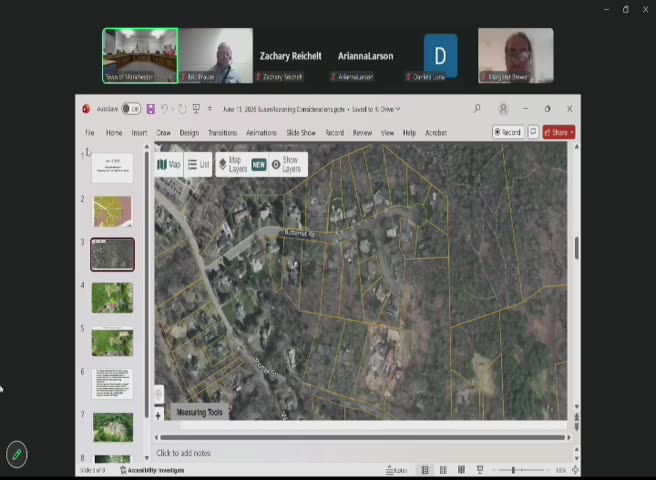
Task: Open the Help tab
Action: [x=409, y=133]
